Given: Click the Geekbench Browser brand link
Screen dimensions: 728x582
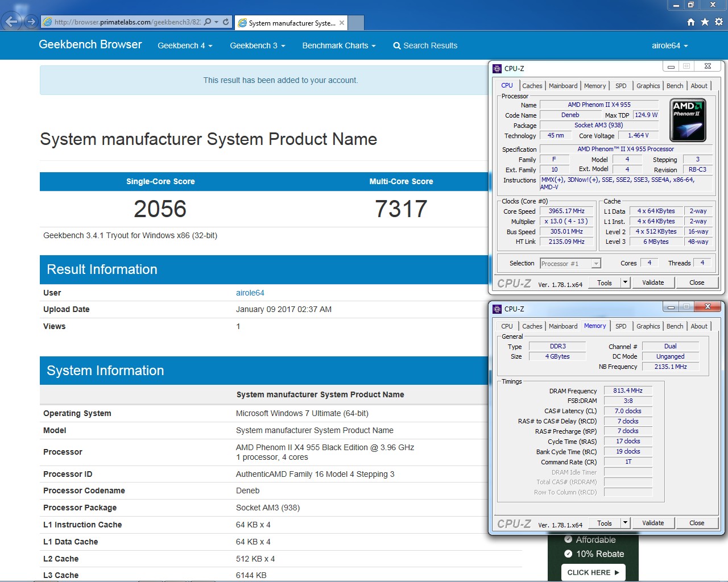Looking at the screenshot, I should click(x=90, y=44).
